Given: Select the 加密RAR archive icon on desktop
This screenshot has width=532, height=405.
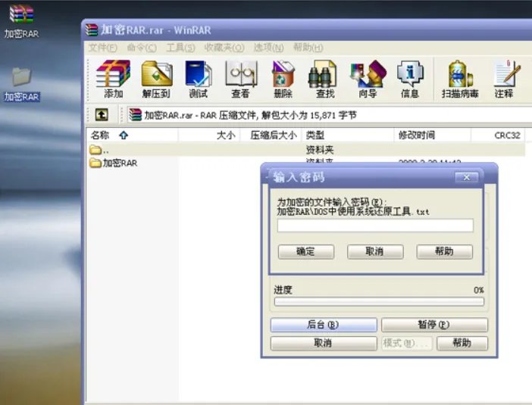Looking at the screenshot, I should point(21,21).
